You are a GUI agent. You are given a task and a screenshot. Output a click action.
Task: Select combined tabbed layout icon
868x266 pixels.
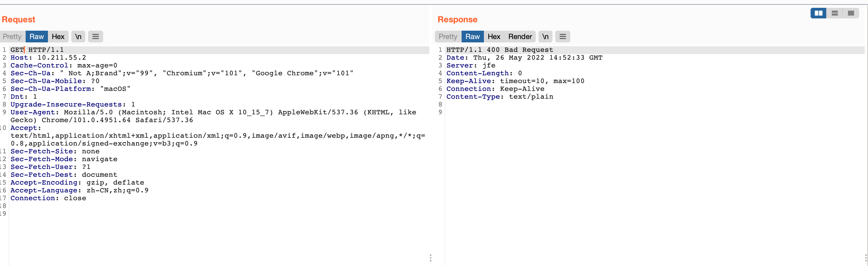coord(851,13)
